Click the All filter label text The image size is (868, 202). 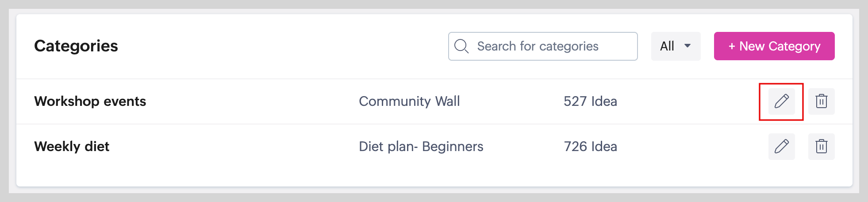[x=667, y=46]
